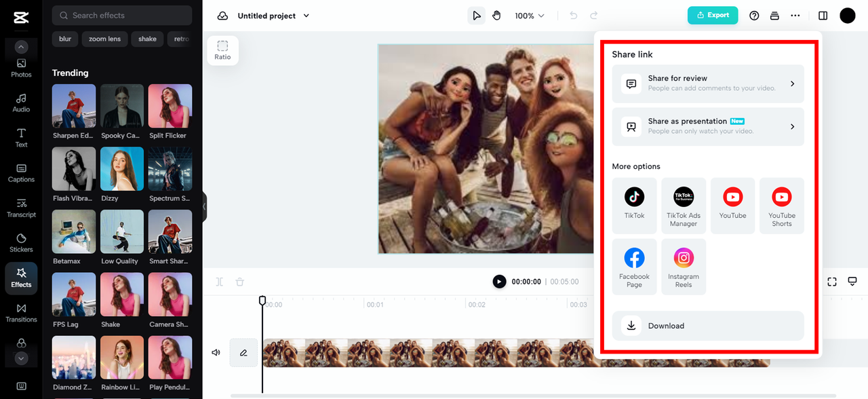Click the timeline playhead marker
Viewport: 868px width, 399px height.
pos(262,300)
